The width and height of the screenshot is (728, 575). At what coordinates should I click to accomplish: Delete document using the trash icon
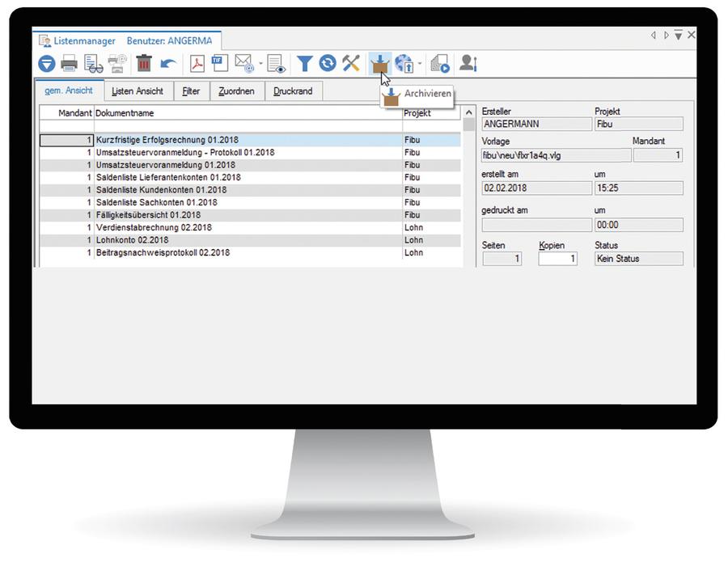click(144, 63)
